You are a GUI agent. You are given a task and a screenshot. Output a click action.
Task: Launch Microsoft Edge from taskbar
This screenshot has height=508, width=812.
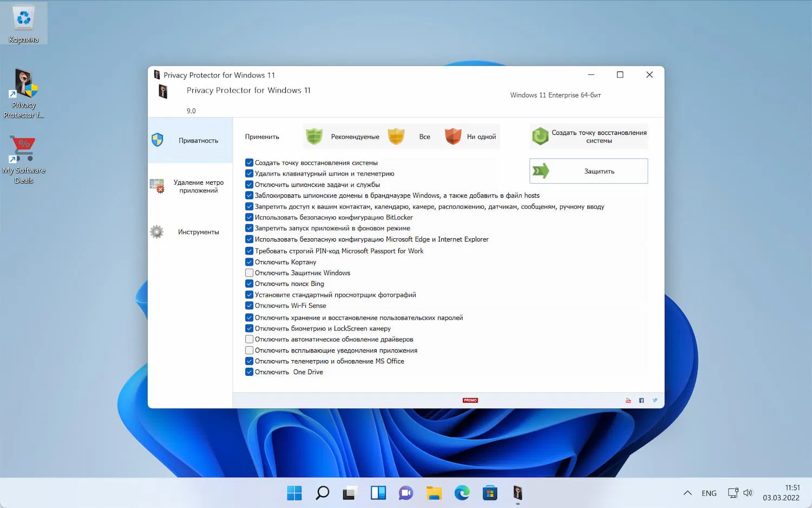(462, 493)
